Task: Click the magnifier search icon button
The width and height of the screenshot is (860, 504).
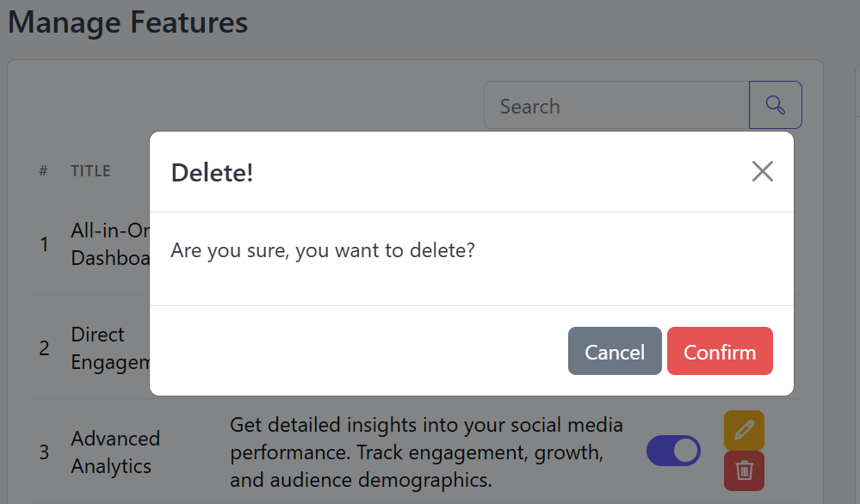Action: click(x=776, y=105)
